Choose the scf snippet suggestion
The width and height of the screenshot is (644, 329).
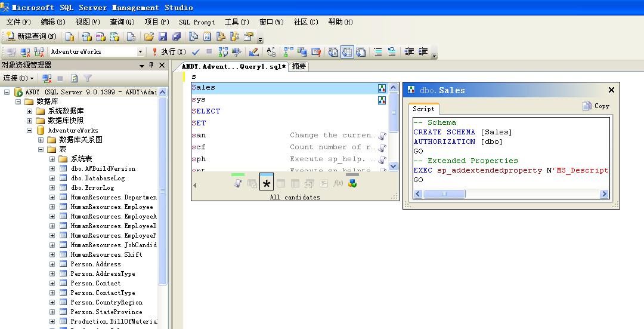pos(289,147)
